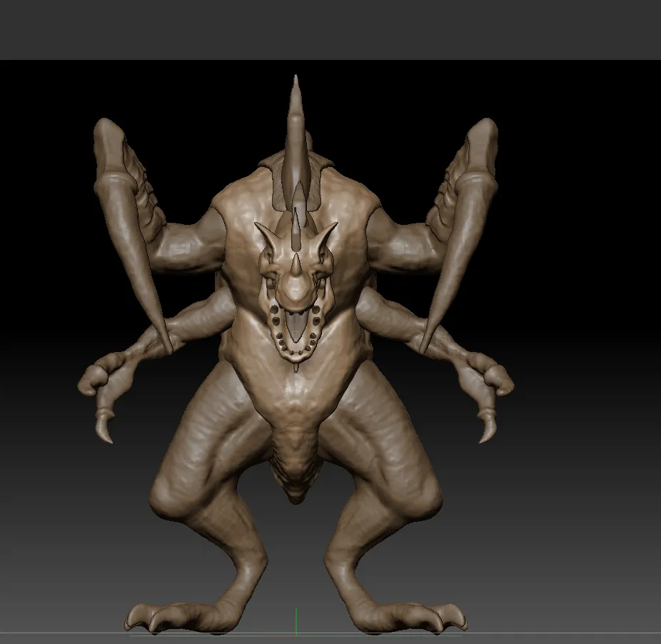Screen dimensions: 661x644
Task: Select the creature's open jaw with teeth
Action: pyautogui.click(x=296, y=330)
